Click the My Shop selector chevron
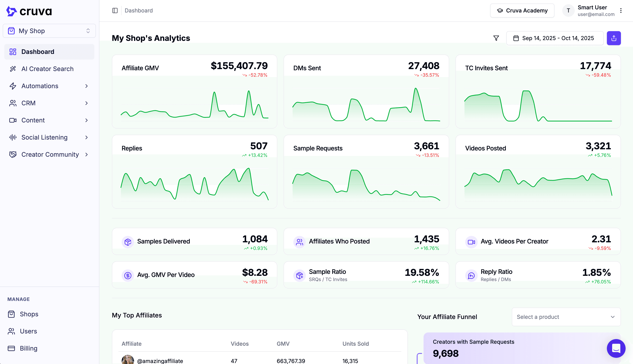 88,31
